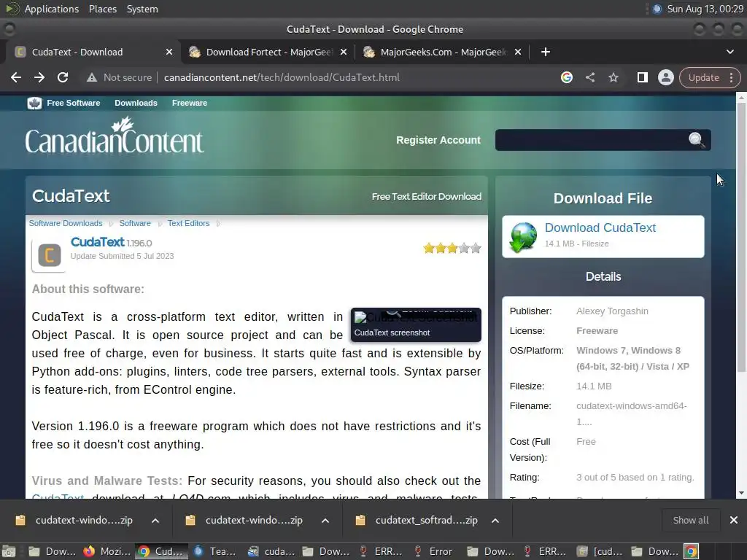Viewport: 747px width, 560px height.
Task: Click the clock tray icon
Action: coord(657,9)
